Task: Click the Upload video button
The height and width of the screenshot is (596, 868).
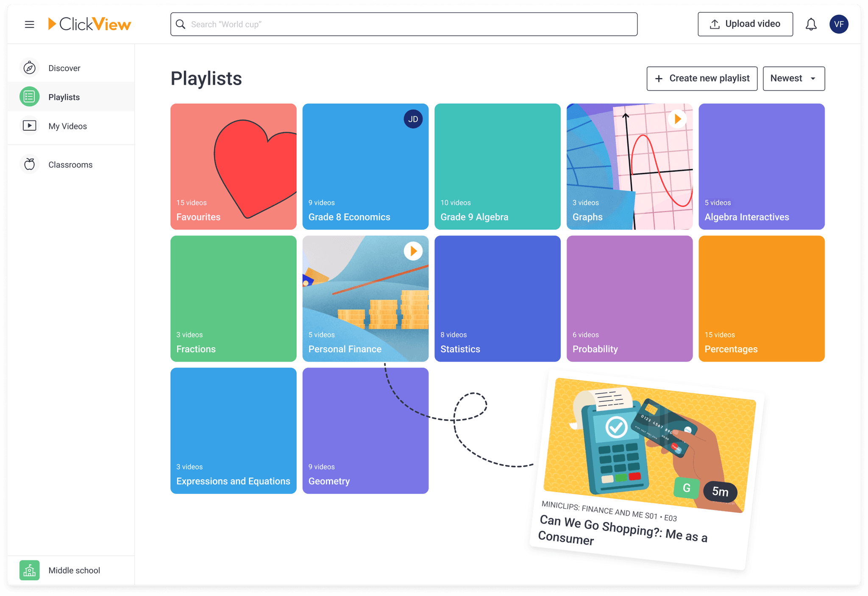Action: point(746,24)
